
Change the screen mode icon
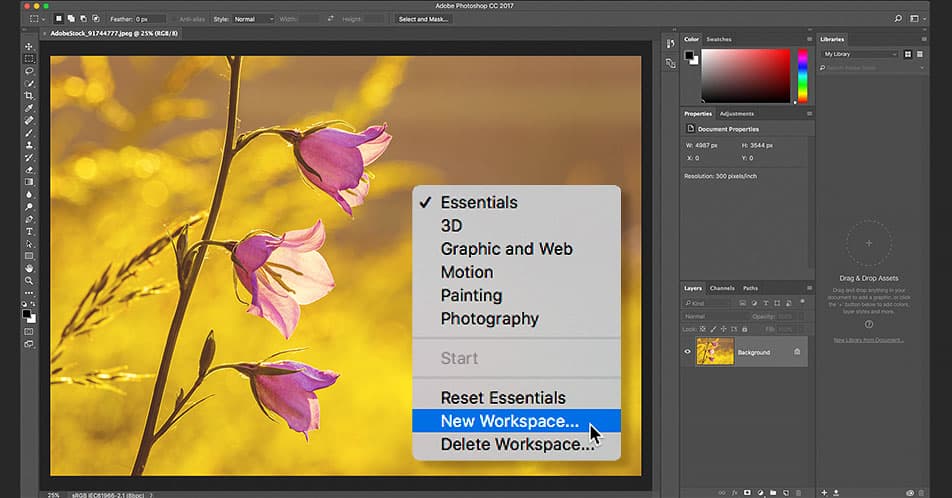pyautogui.click(x=29, y=344)
